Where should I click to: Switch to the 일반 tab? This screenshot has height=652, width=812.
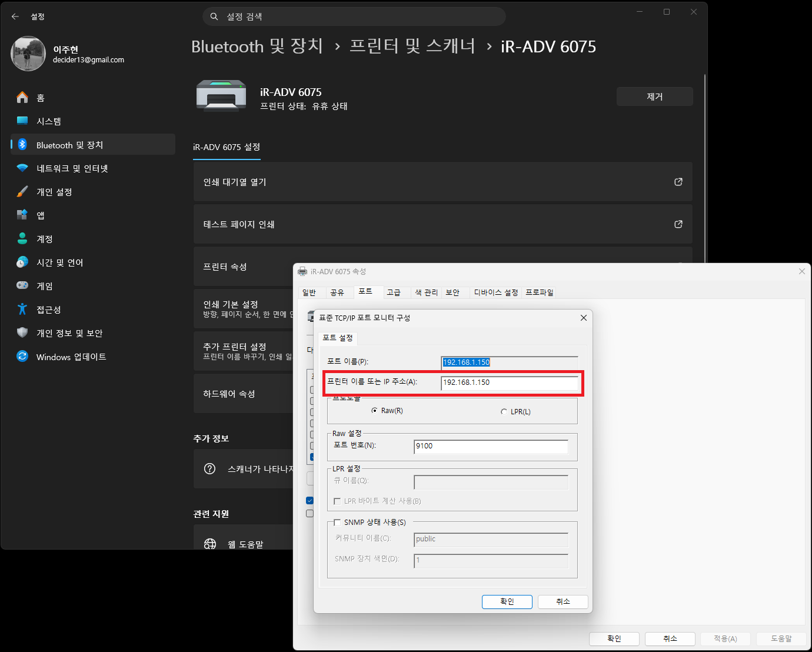point(309,292)
